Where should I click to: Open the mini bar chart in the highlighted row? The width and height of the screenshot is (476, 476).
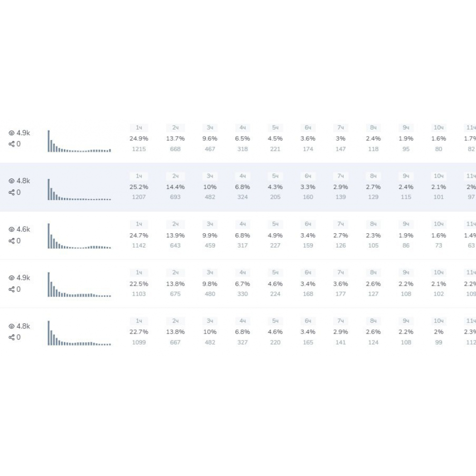coord(79,189)
